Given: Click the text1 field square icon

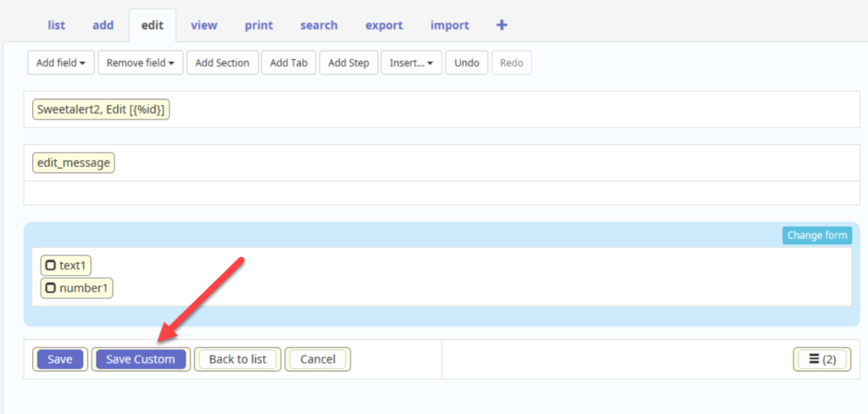Looking at the screenshot, I should [50, 266].
